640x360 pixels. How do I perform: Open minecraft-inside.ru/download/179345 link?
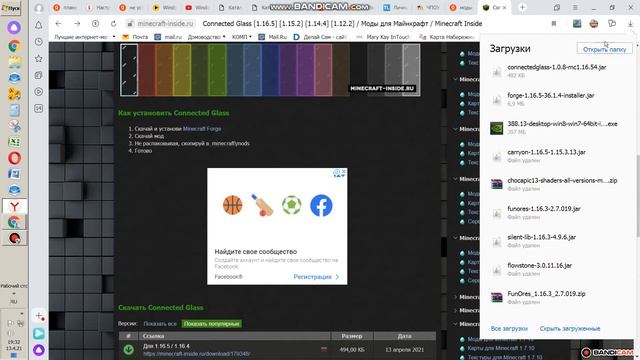[x=196, y=354]
